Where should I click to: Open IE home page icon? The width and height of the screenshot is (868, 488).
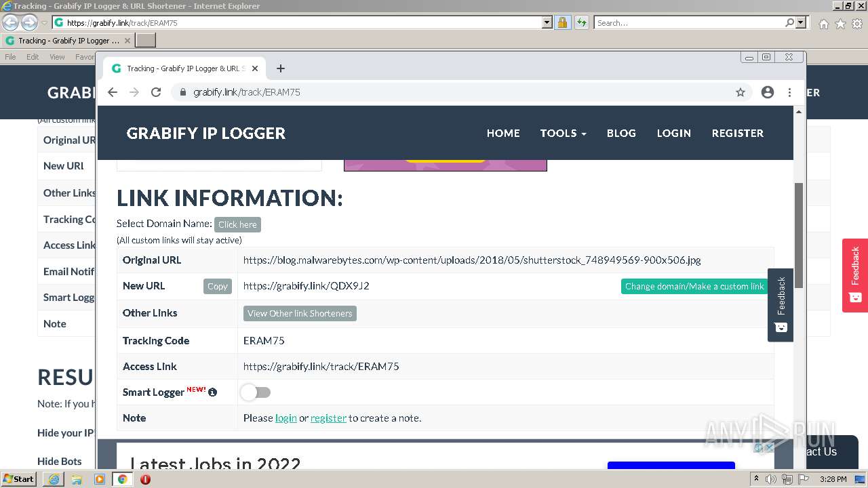pos(823,24)
